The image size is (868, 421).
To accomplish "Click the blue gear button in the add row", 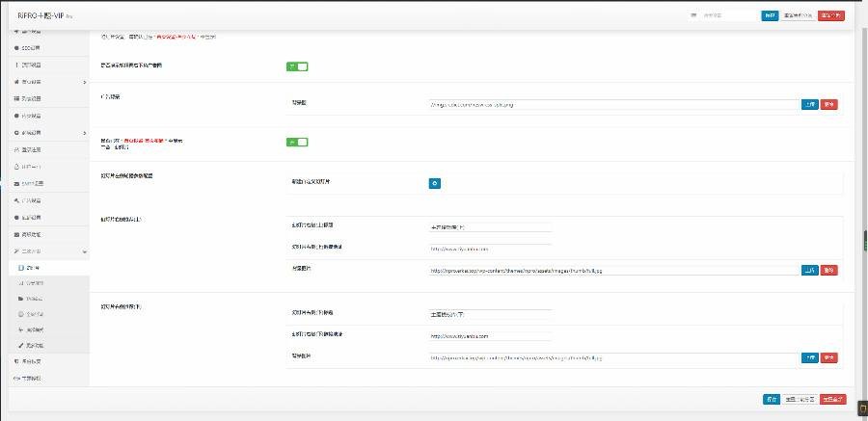I will click(x=434, y=182).
